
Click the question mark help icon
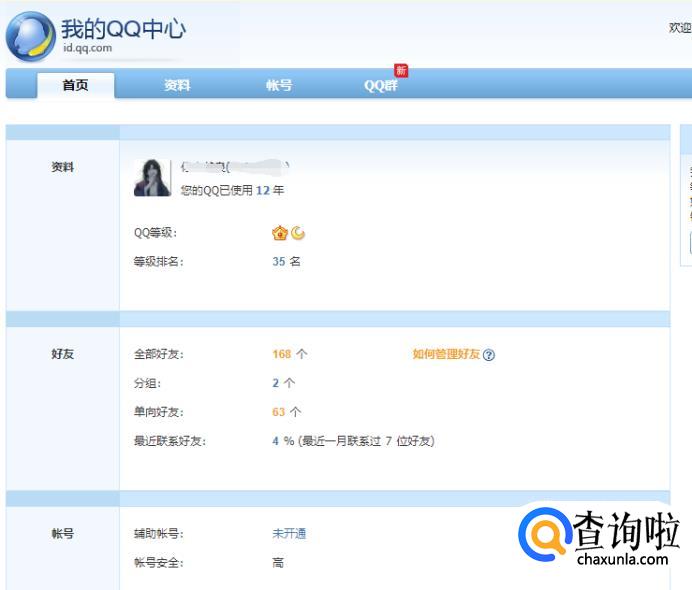click(489, 355)
